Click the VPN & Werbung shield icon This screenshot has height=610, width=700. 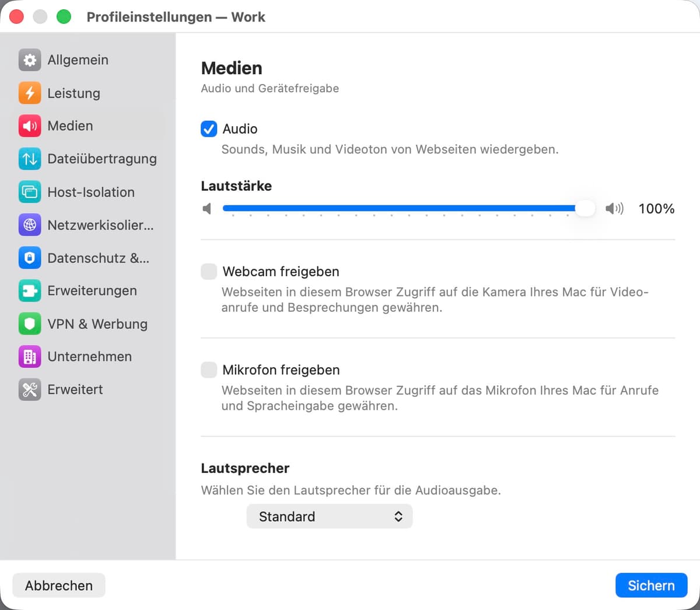30,324
